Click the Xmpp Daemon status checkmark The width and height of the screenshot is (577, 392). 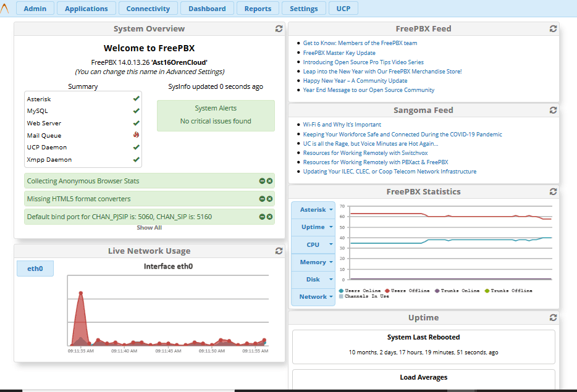point(136,160)
